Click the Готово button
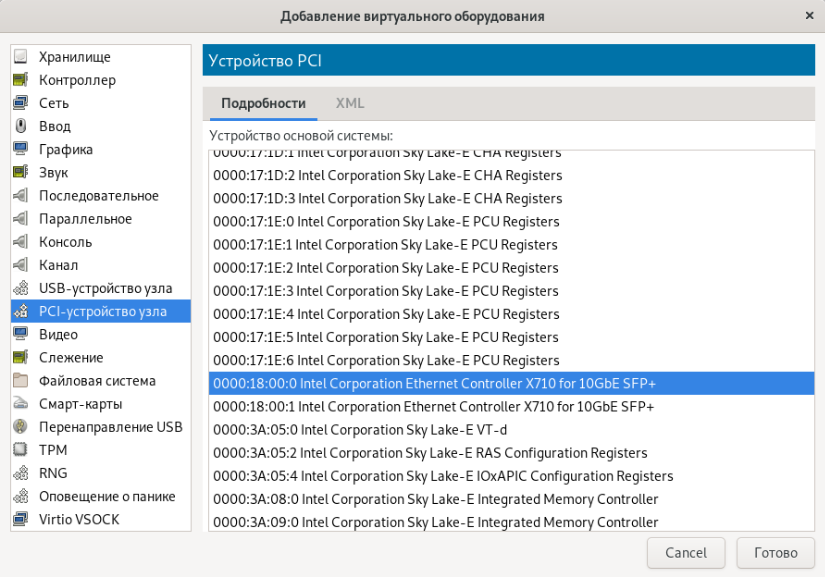This screenshot has height=577, width=825. pyautogui.click(x=774, y=552)
